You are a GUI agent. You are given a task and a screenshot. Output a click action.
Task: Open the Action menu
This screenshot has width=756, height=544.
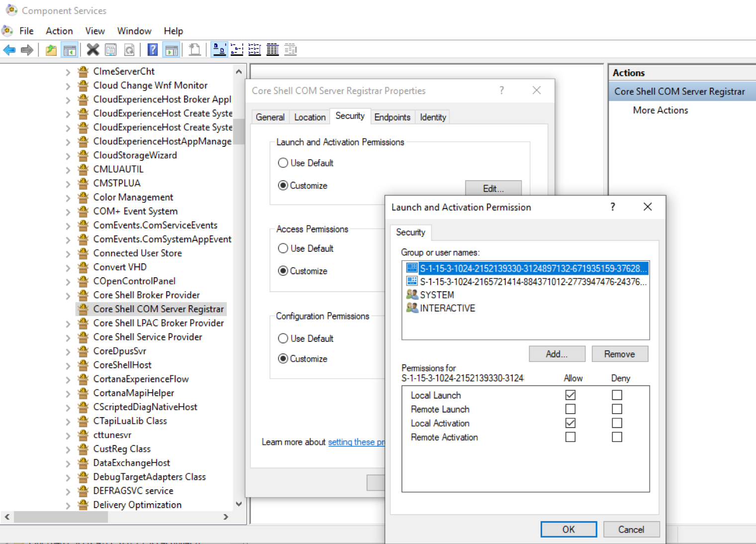coord(59,31)
